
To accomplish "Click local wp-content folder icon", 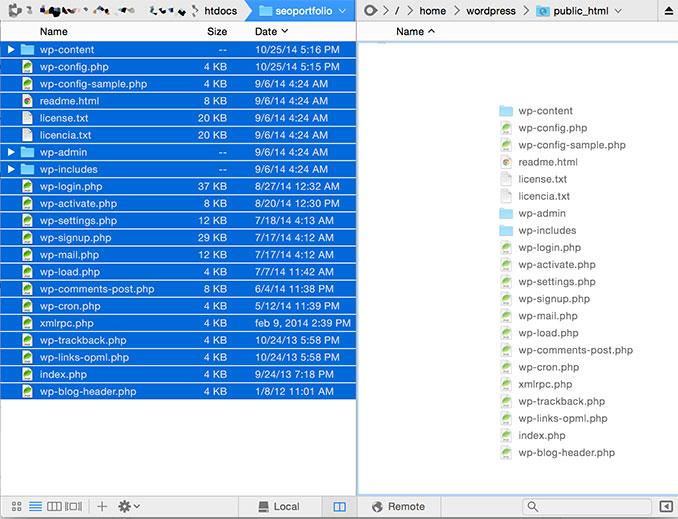I will 27,50.
